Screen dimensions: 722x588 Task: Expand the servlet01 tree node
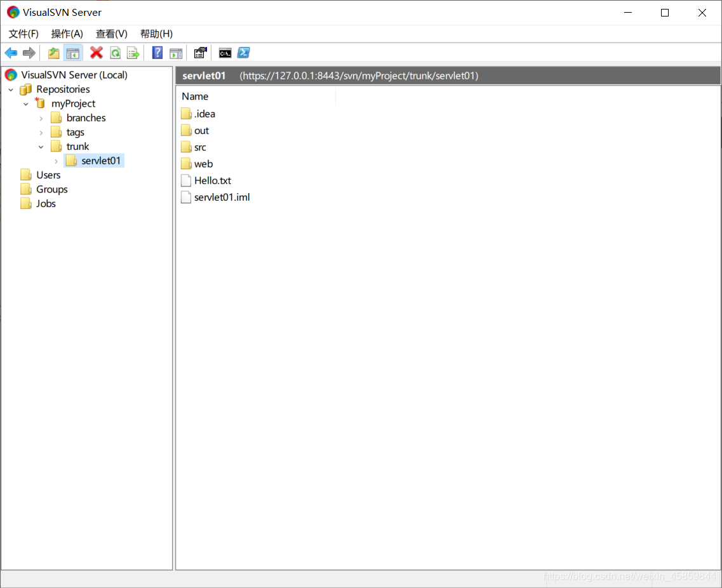pyautogui.click(x=56, y=161)
